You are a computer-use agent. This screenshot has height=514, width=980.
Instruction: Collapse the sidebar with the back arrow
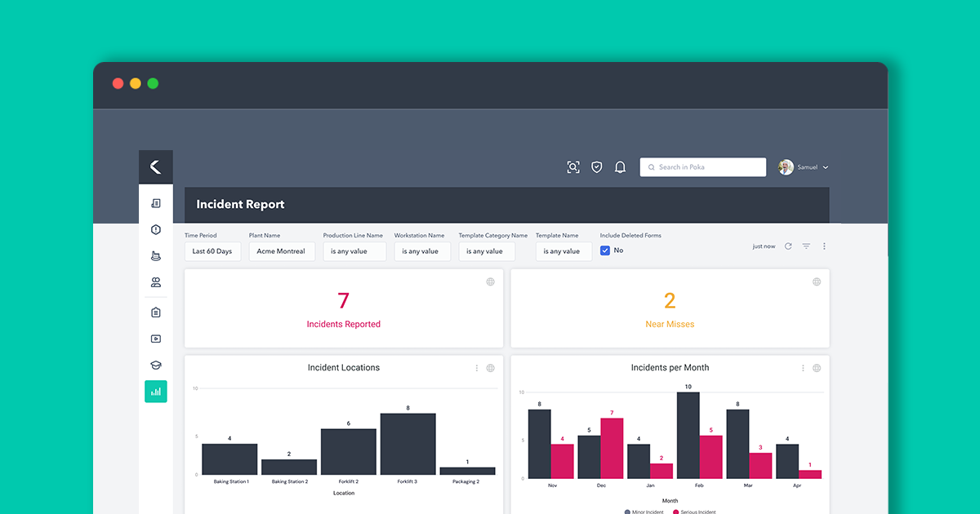155,166
